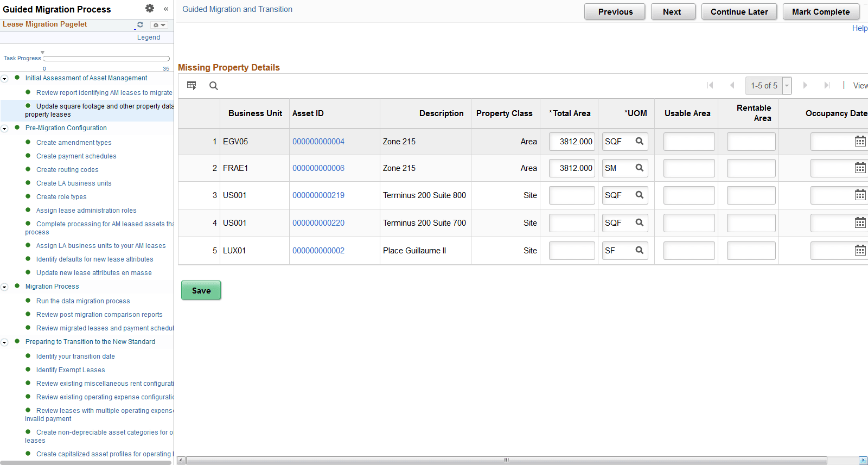Look up UOM for EGV05 row
Image resolution: width=868 pixels, height=465 pixels.
pyautogui.click(x=640, y=141)
